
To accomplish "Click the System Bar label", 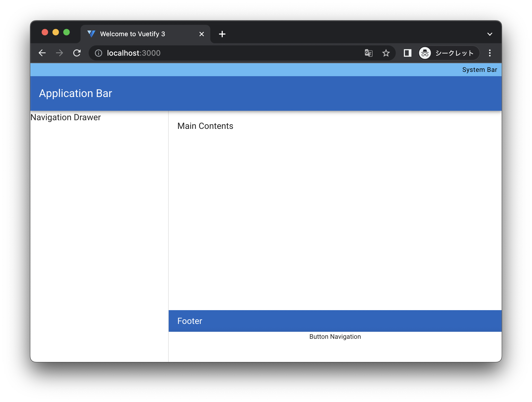I will [479, 69].
